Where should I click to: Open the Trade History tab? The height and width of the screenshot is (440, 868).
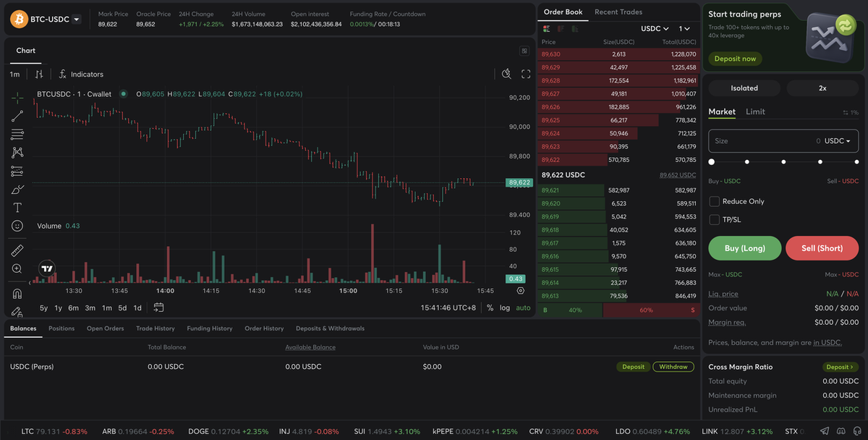[x=156, y=329]
